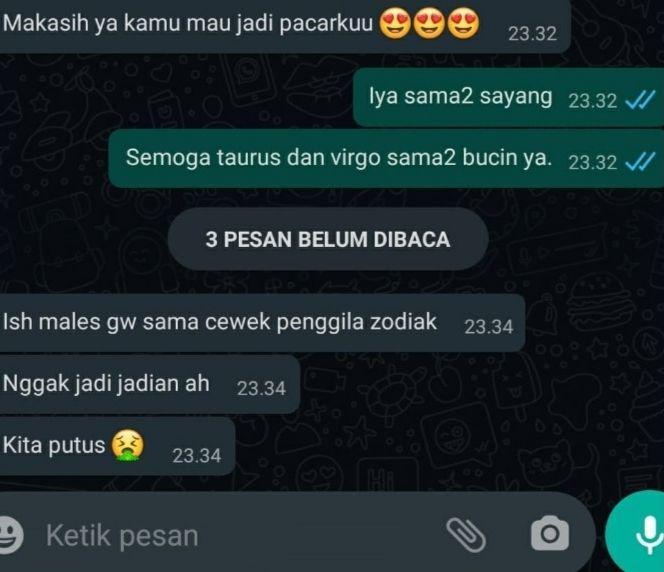Tap the nauseated emoji after 'Kita putus'

(127, 445)
